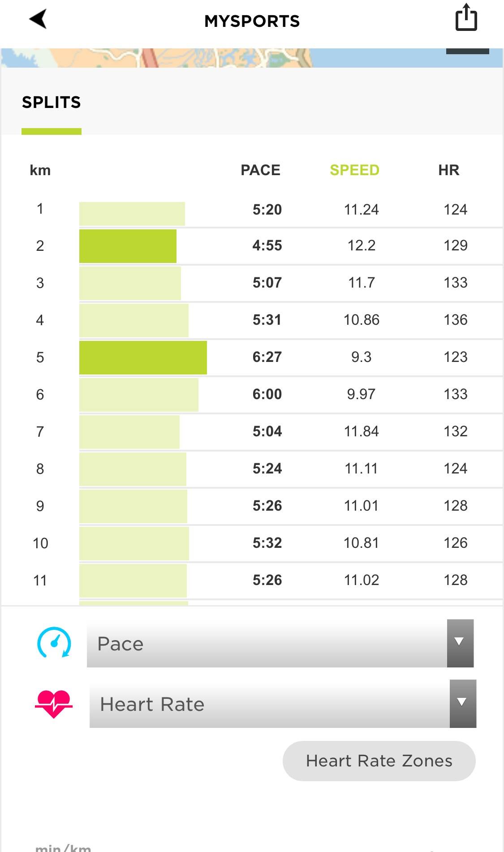The width and height of the screenshot is (504, 852).
Task: Select the HR column header
Action: pyautogui.click(x=448, y=170)
